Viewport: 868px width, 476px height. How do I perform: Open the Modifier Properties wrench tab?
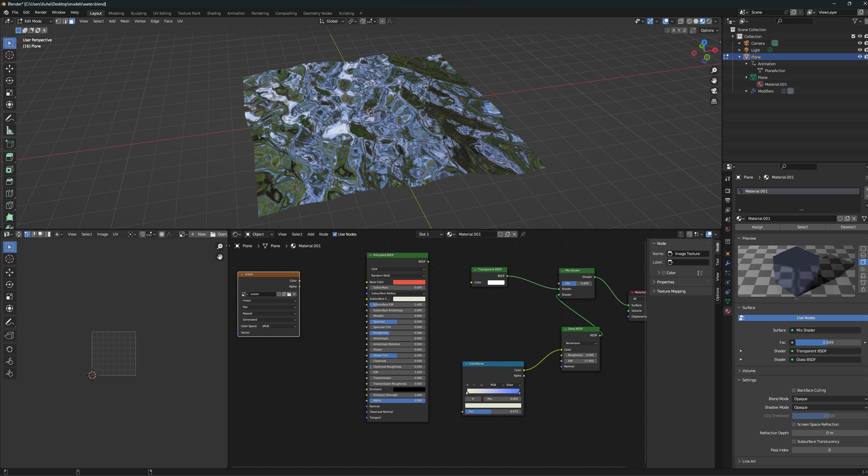tap(728, 262)
